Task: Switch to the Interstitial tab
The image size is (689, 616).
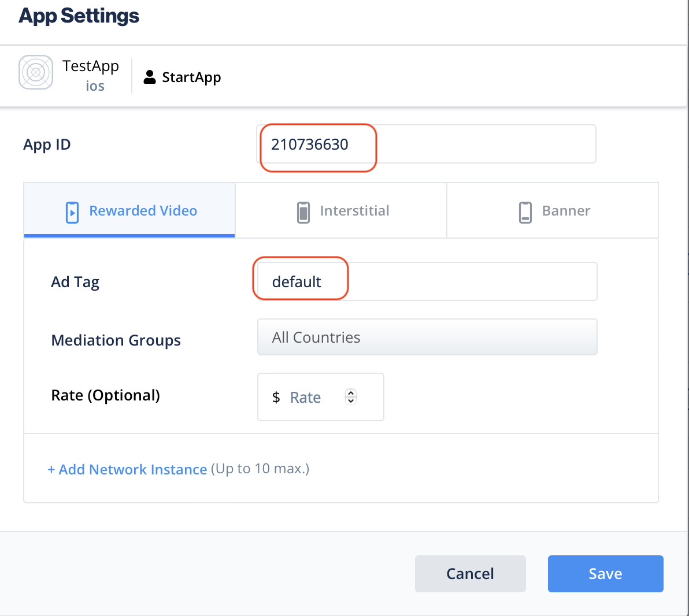Action: tap(341, 210)
